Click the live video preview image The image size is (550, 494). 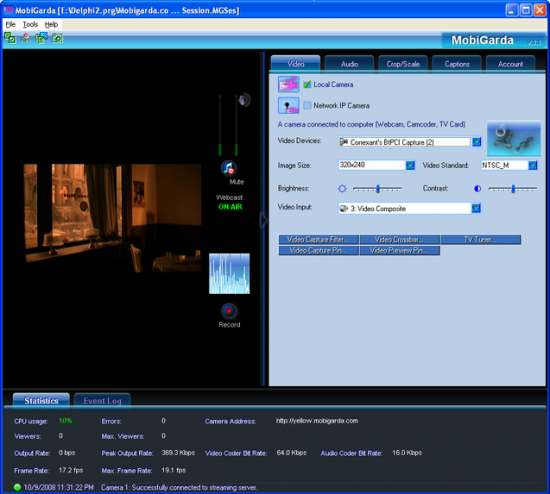pyautogui.click(x=112, y=218)
